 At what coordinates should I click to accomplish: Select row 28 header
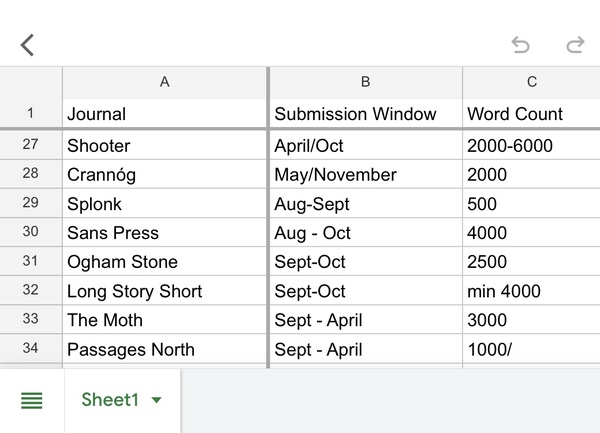tap(31, 174)
